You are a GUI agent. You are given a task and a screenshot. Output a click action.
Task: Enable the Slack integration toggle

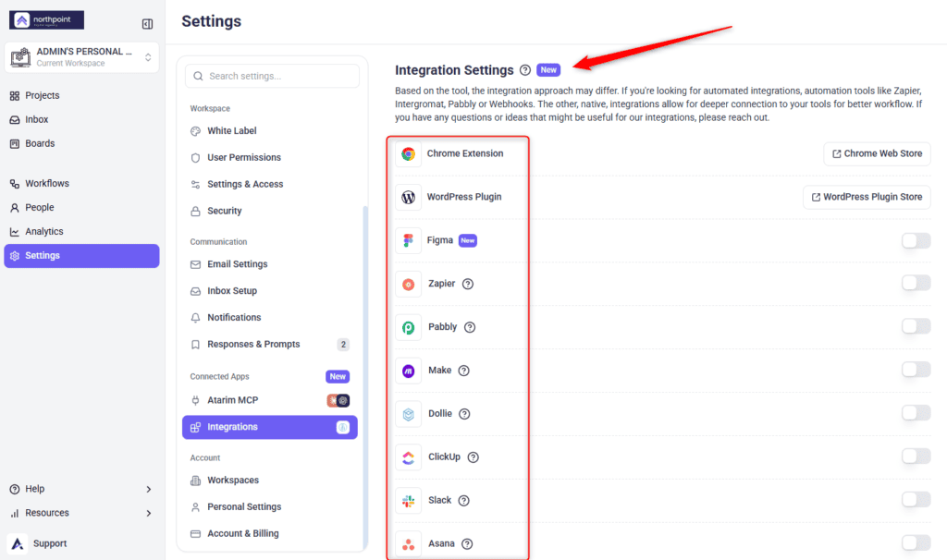[x=916, y=500]
